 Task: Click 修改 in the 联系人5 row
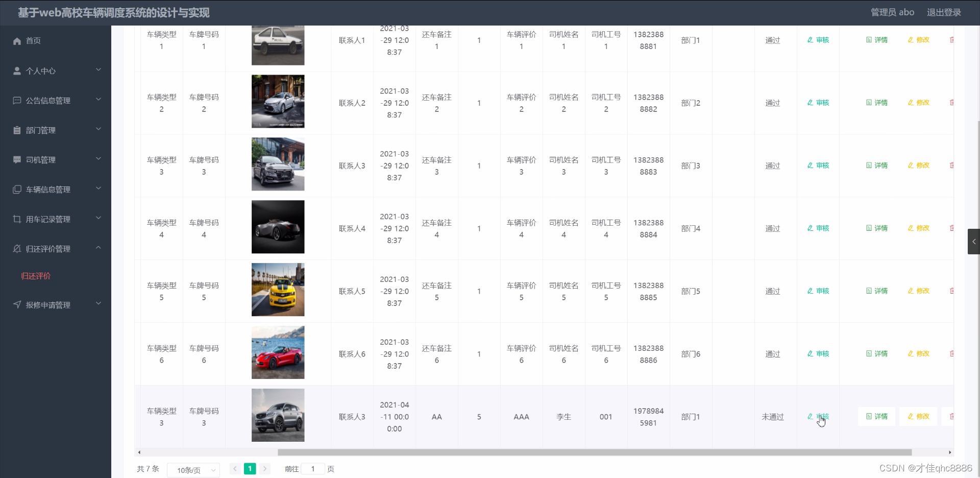click(x=919, y=291)
